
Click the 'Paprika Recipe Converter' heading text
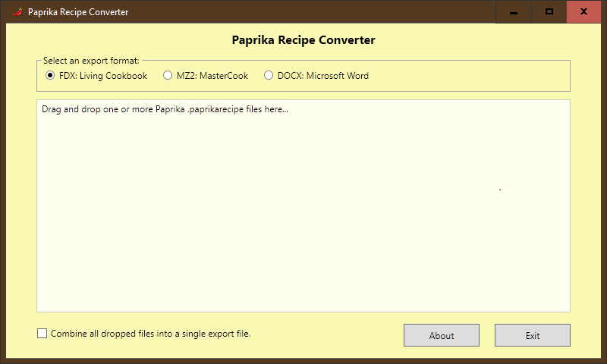303,40
